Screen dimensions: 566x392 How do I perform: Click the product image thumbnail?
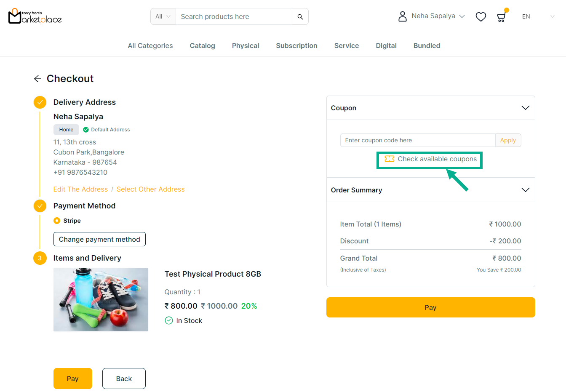101,299
